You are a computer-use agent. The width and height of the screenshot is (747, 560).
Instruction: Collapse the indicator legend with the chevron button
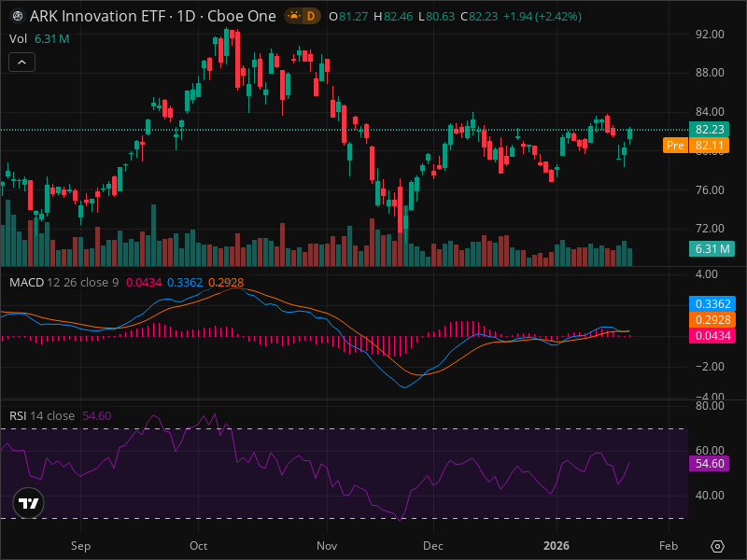click(21, 62)
